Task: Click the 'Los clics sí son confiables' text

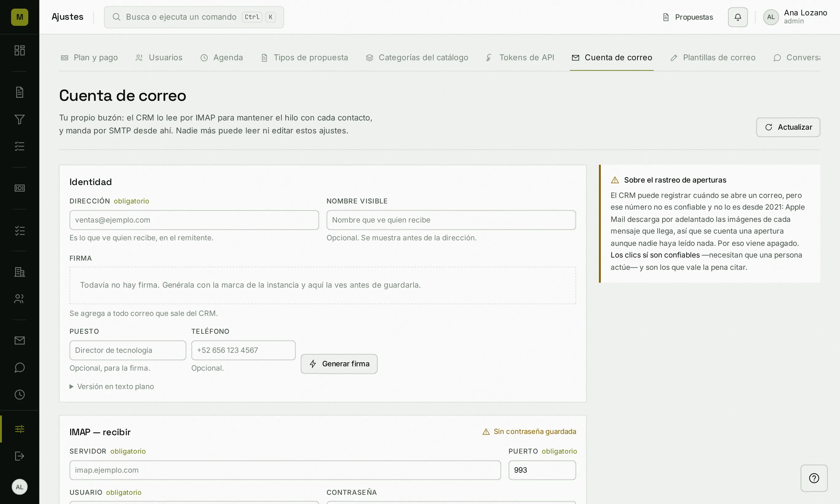Action: pyautogui.click(x=655, y=255)
